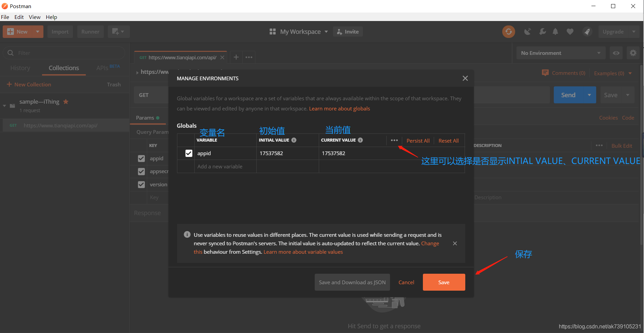Image resolution: width=644 pixels, height=333 pixels.
Task: Click the Runner button
Action: (90, 32)
